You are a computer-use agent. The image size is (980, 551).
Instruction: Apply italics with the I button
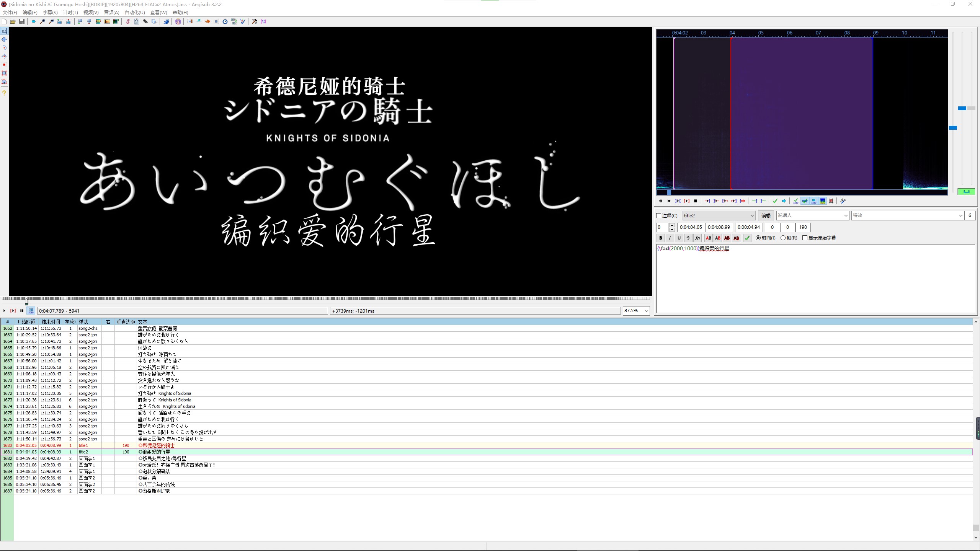[x=670, y=238]
